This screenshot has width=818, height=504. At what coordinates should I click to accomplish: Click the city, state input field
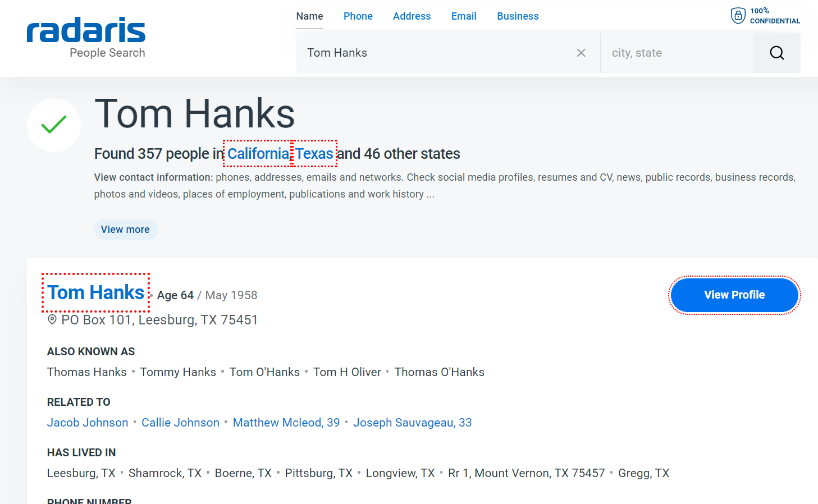(677, 53)
